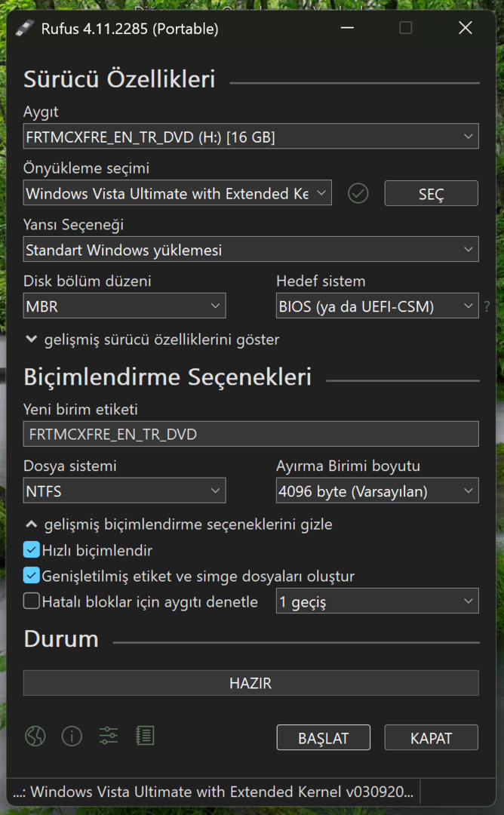Click the Rufus 4.11.2285 (Portable) title text
Viewport: 504px width, 815px height.
point(130,29)
